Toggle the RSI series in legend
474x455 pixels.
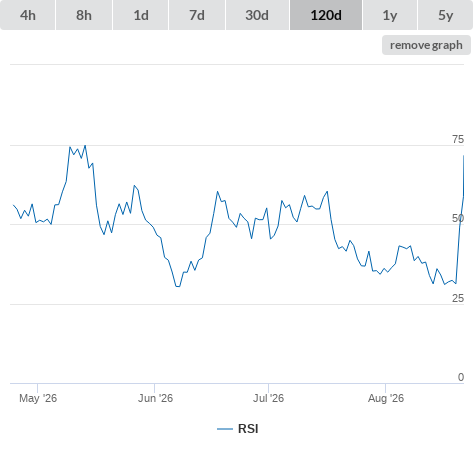[248, 429]
